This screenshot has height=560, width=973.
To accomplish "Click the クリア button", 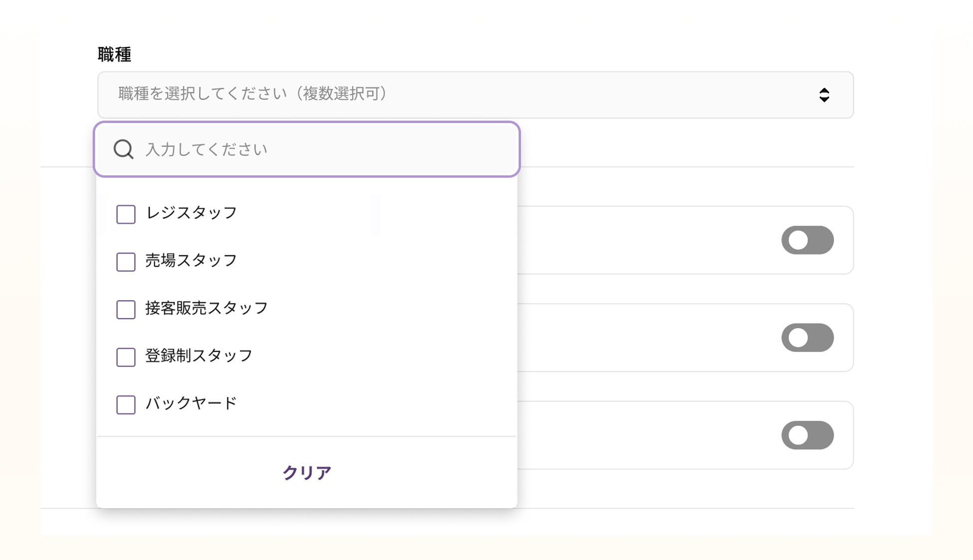I will click(x=307, y=473).
